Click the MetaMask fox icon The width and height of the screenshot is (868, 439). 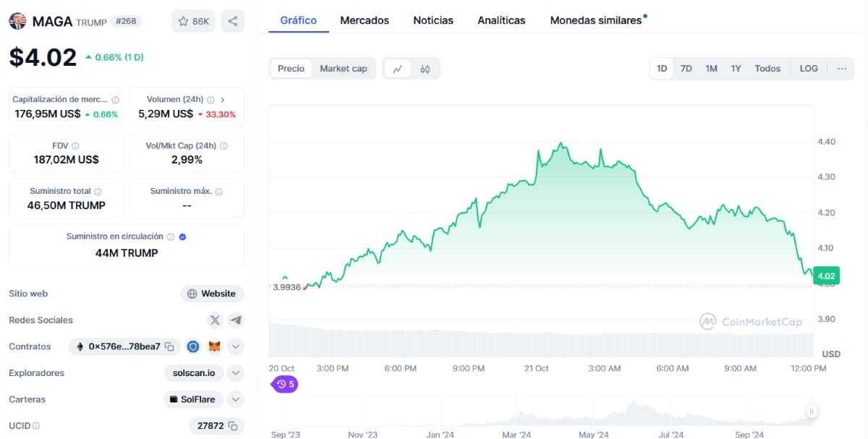(214, 346)
